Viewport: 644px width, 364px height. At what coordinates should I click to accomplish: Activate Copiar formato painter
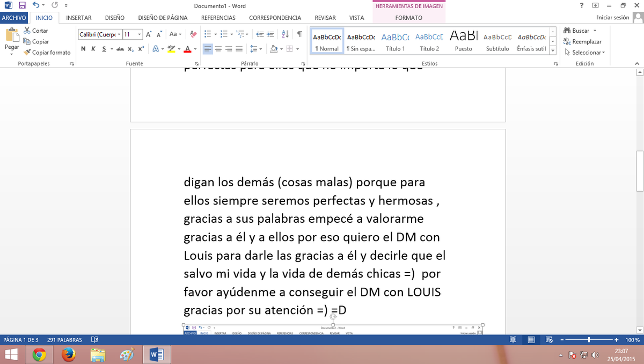click(x=47, y=53)
